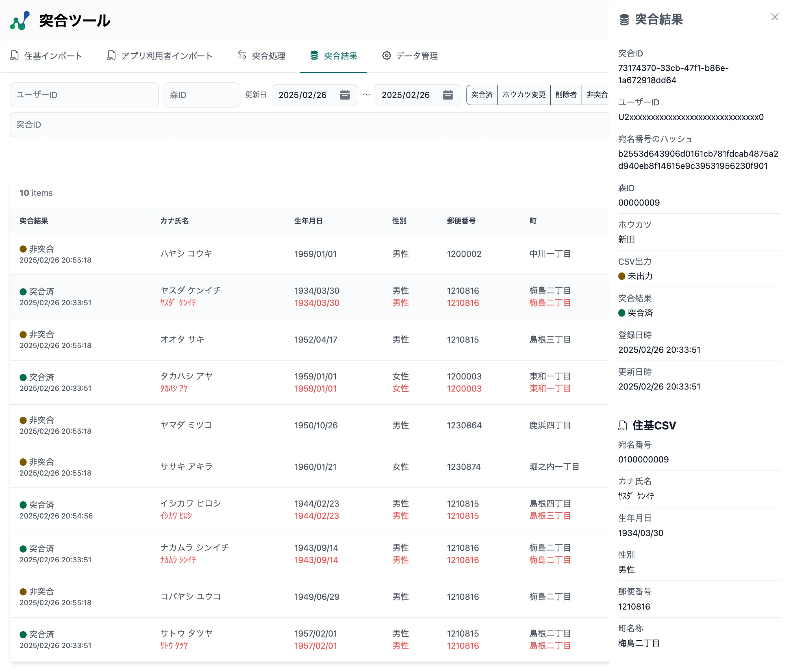Switch to アプリ利用者インポート tab
Image resolution: width=791 pixels, height=672 pixels.
click(x=160, y=56)
